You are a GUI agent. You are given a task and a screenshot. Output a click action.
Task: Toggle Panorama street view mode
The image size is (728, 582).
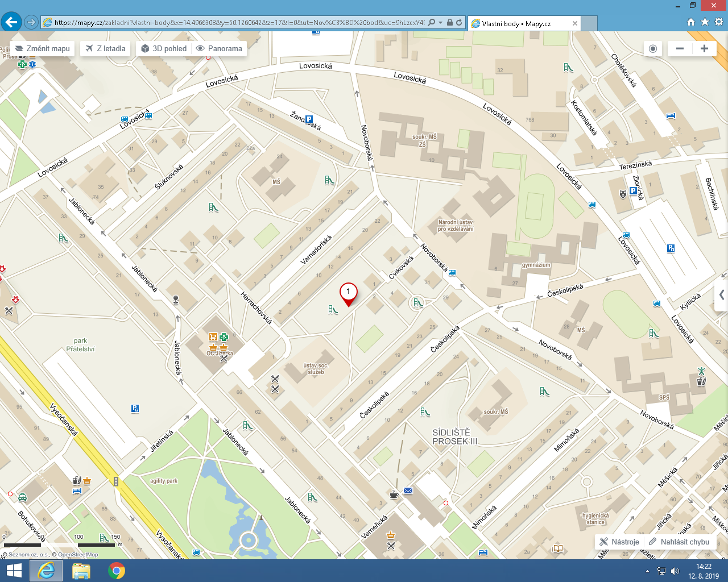[x=219, y=48]
